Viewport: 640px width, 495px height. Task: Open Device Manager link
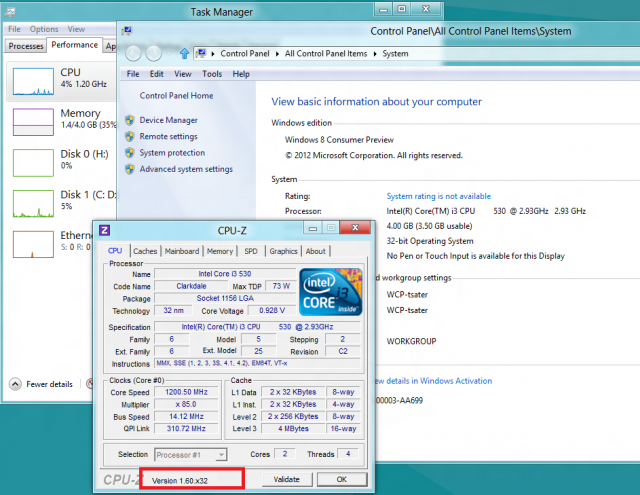[x=169, y=120]
